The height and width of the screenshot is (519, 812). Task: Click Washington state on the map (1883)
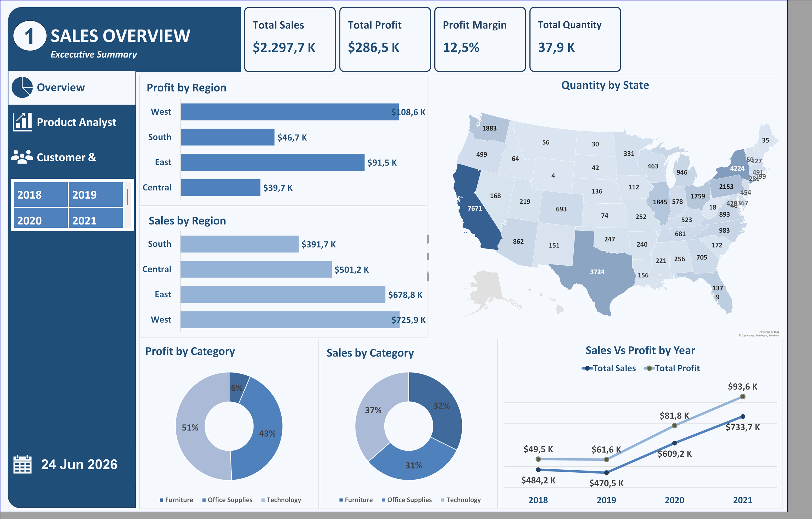pyautogui.click(x=490, y=128)
